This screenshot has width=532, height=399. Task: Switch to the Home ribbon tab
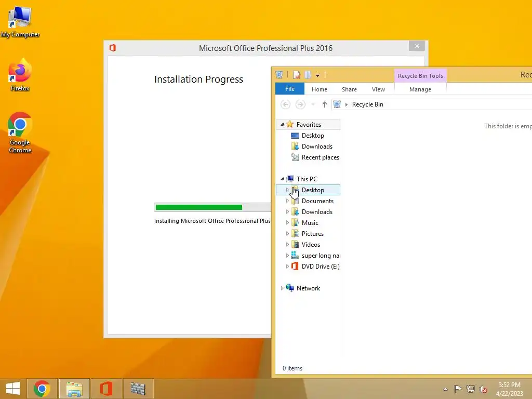pos(320,89)
